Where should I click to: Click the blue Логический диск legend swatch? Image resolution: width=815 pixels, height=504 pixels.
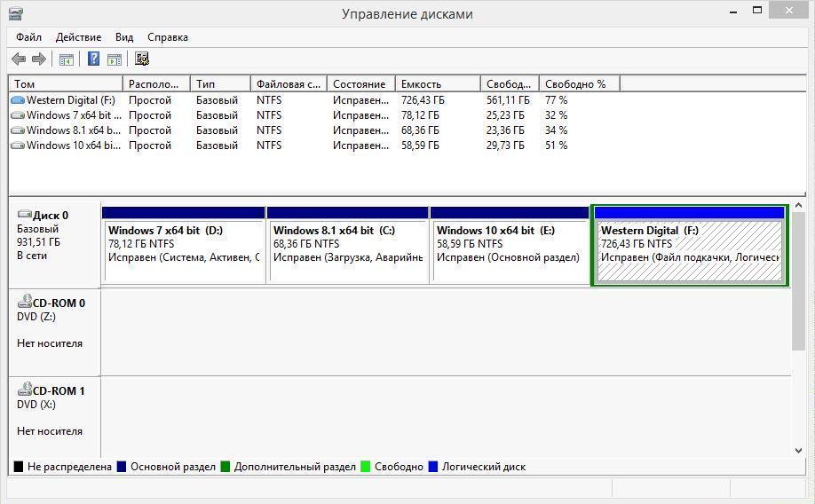[433, 466]
